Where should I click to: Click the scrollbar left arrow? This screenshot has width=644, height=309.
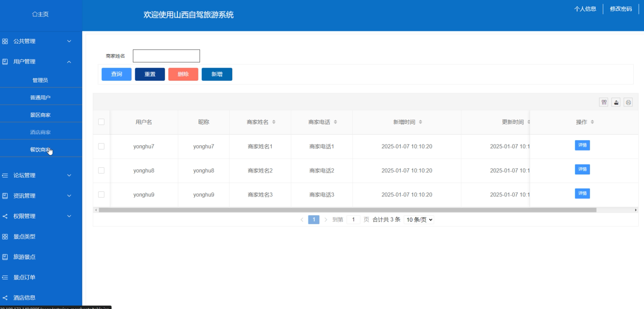(95, 210)
